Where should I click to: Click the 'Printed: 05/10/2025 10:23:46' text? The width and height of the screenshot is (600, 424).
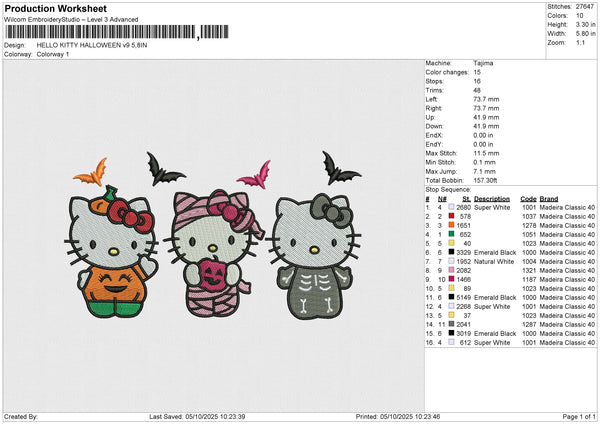(x=398, y=417)
